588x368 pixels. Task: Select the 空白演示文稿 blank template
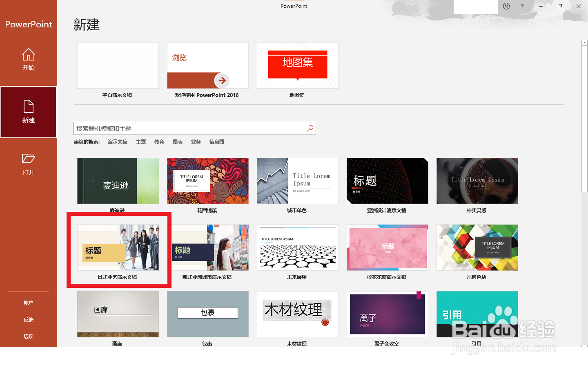coord(118,65)
